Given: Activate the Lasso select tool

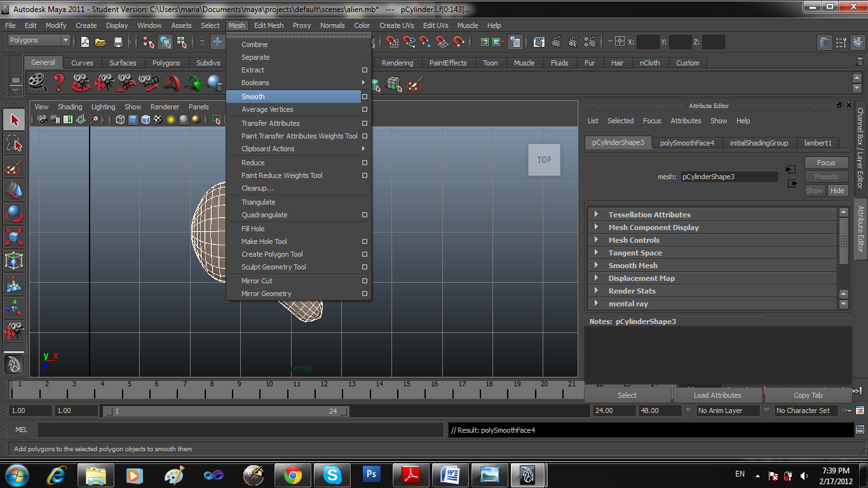Looking at the screenshot, I should 14,144.
